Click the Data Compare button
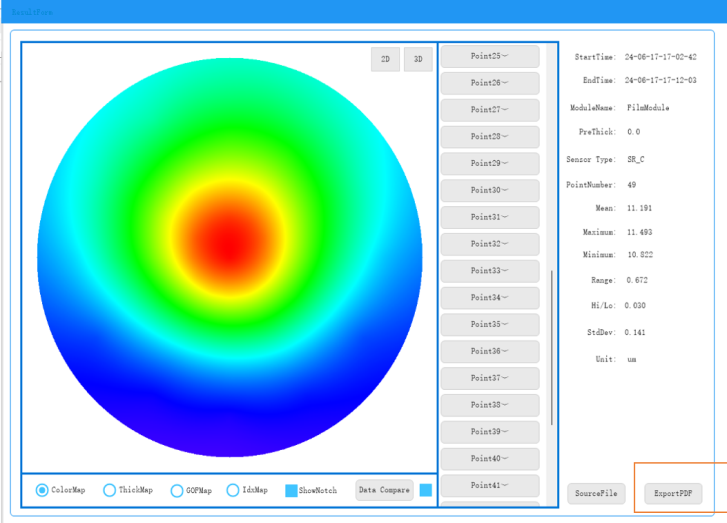Screen dimensions: 727x523 384,490
